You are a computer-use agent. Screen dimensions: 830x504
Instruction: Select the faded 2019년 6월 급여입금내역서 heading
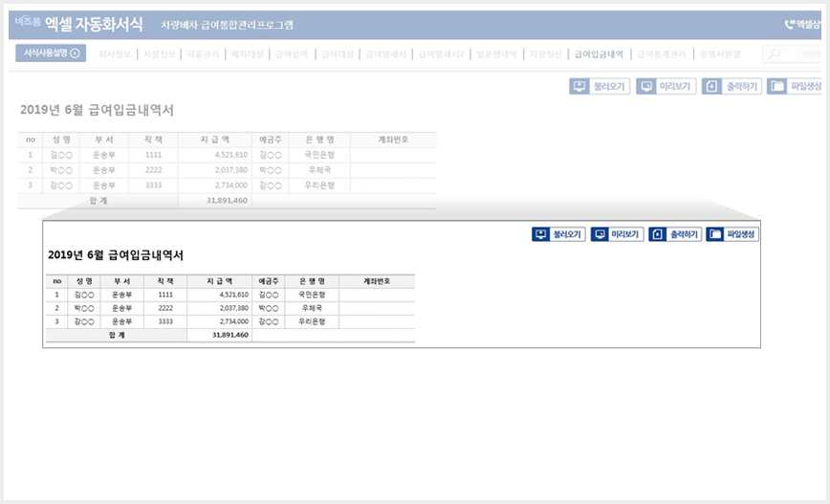pyautogui.click(x=97, y=110)
